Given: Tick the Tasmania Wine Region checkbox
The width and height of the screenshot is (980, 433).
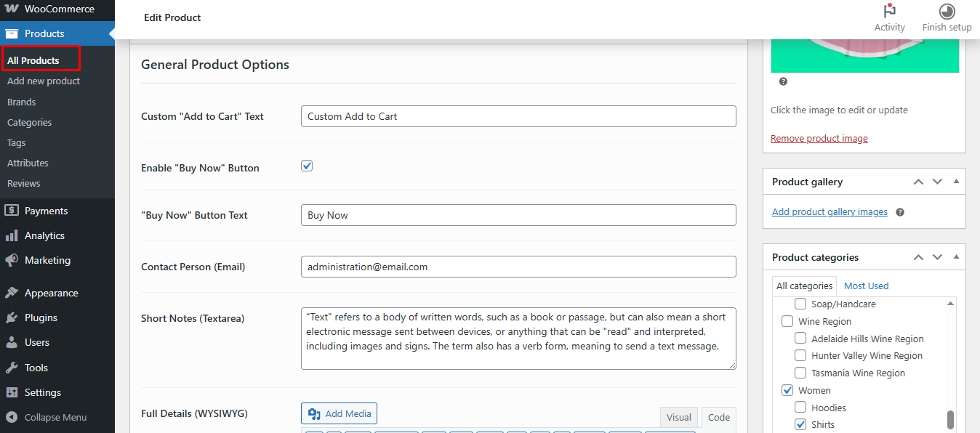Looking at the screenshot, I should point(800,373).
